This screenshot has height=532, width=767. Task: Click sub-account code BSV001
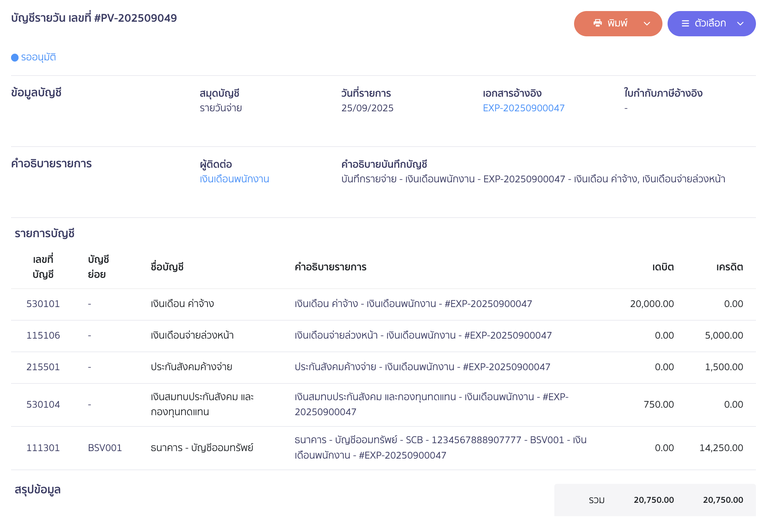coord(105,448)
